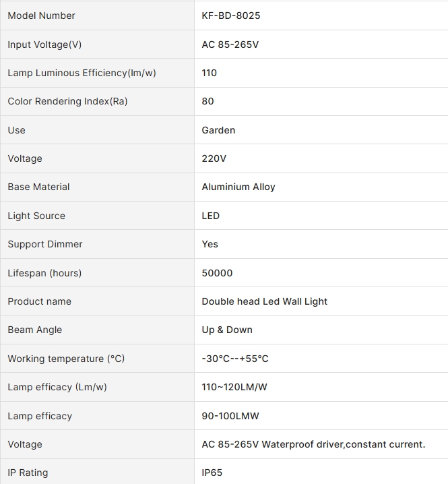Viewport: 448px width, 484px height.
Task: Select the Garden use value
Action: tap(218, 130)
